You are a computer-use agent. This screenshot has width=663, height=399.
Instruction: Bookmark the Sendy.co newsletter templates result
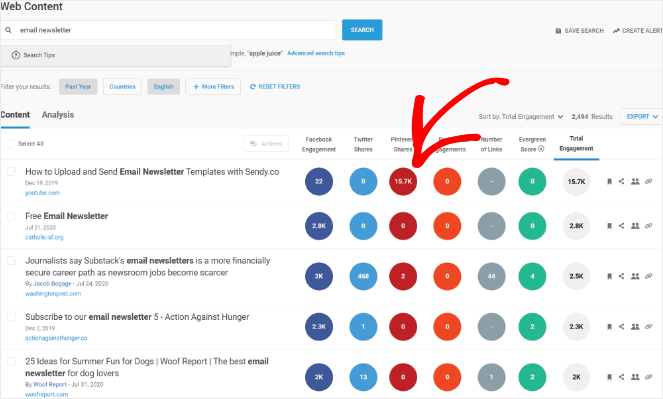coord(609,181)
